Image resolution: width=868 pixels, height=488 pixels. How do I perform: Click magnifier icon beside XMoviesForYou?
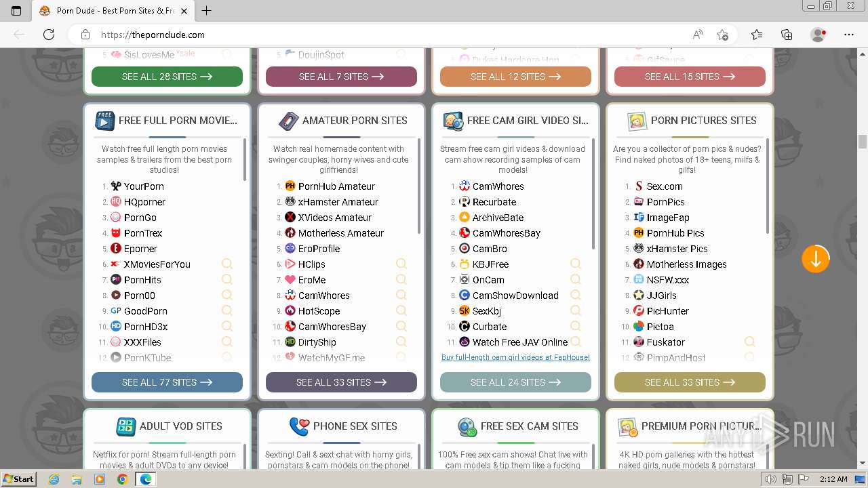227,264
